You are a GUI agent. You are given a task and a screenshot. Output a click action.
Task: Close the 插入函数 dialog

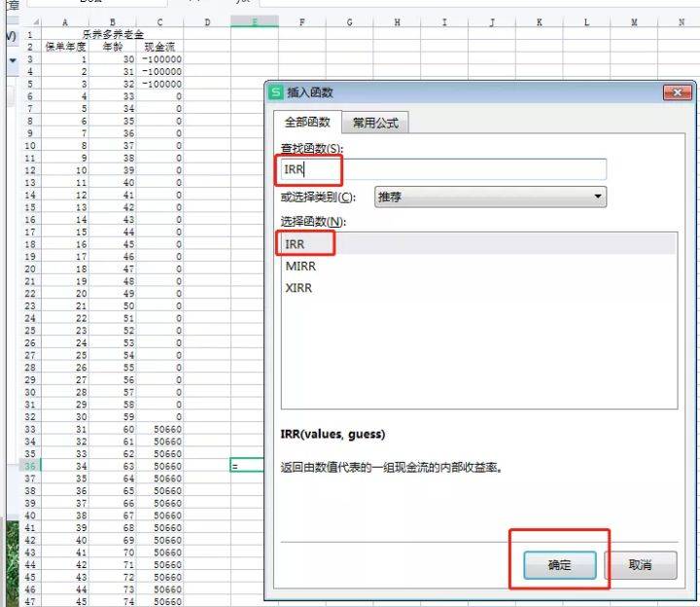677,92
